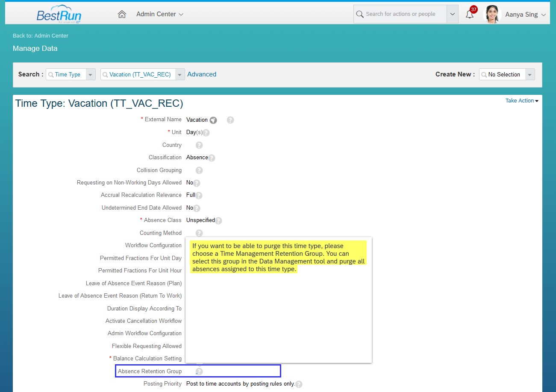The width and height of the screenshot is (556, 392).
Task: Open the Aanya Sing user menu
Action: [526, 15]
